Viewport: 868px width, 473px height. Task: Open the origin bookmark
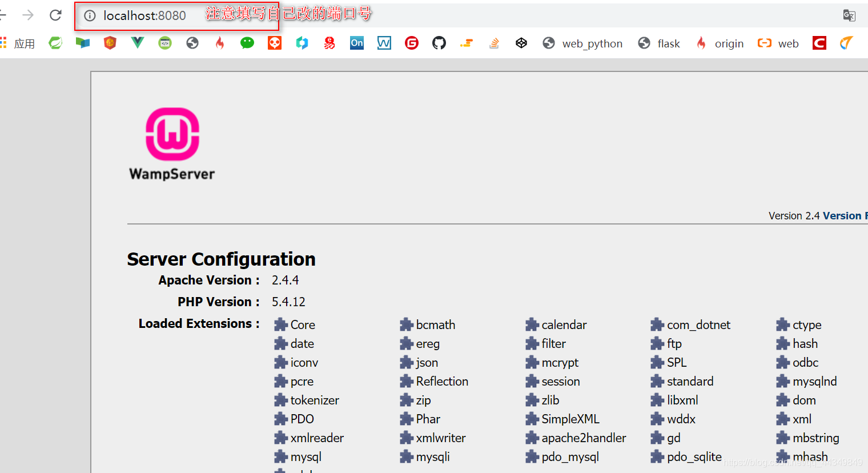pos(720,43)
